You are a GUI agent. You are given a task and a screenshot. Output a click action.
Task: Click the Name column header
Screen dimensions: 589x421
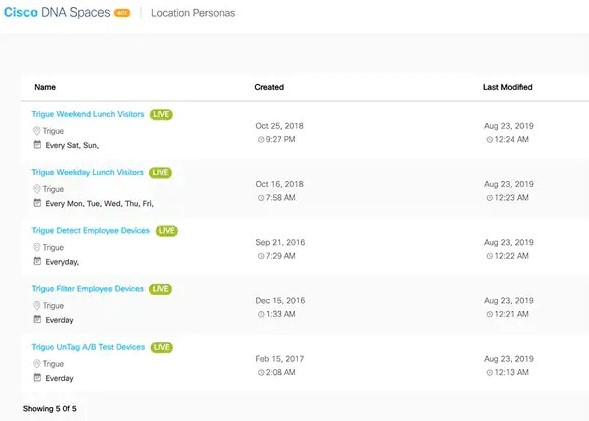click(x=45, y=87)
